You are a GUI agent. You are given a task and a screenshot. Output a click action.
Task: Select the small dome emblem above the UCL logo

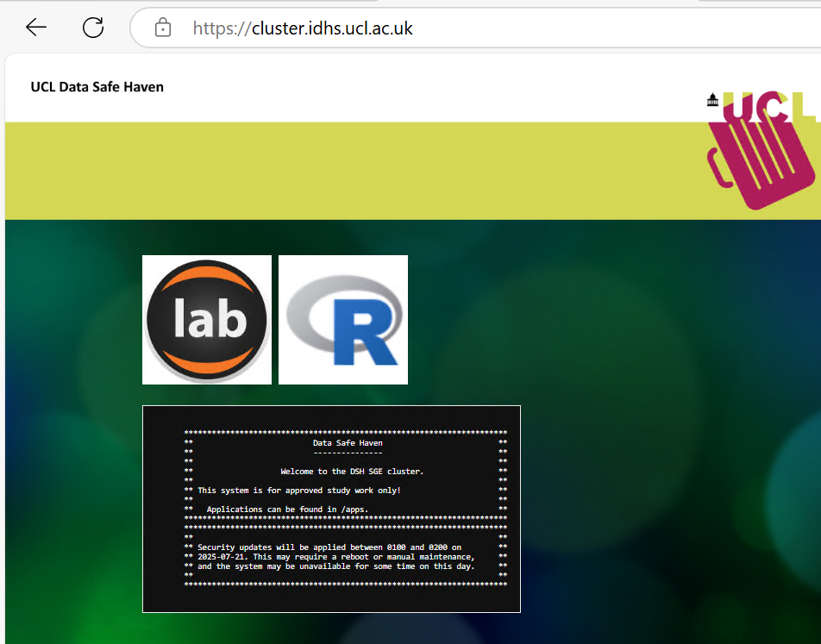712,98
